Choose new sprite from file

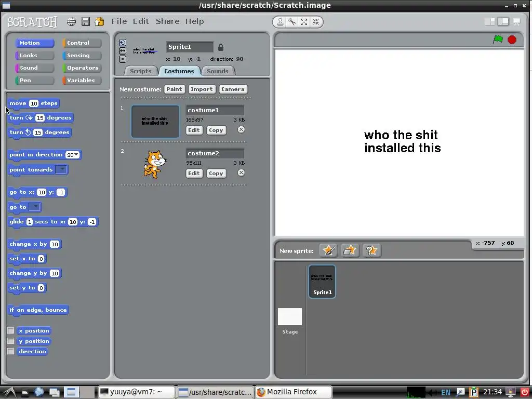(350, 251)
